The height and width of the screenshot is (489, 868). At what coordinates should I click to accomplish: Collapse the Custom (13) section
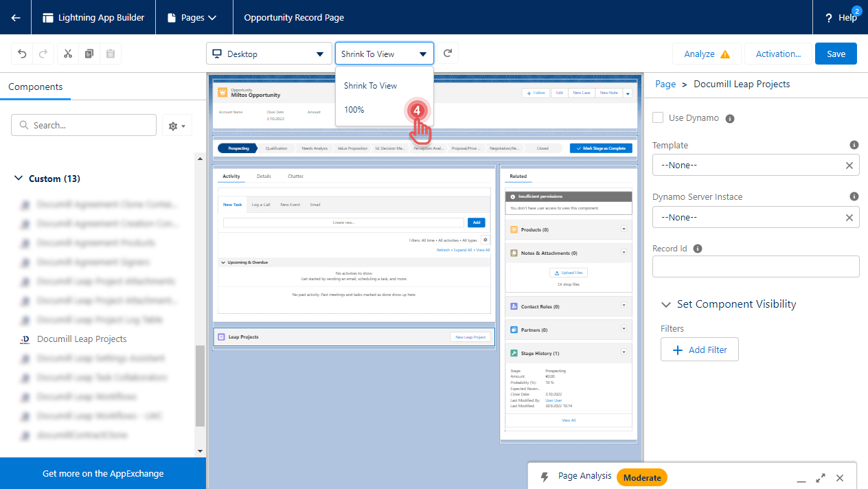(x=19, y=179)
